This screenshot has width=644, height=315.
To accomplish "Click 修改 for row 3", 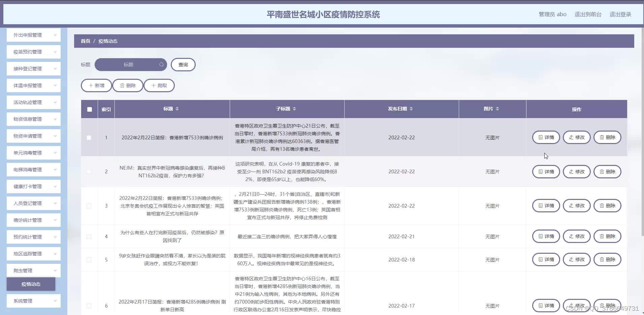I will (x=577, y=206).
